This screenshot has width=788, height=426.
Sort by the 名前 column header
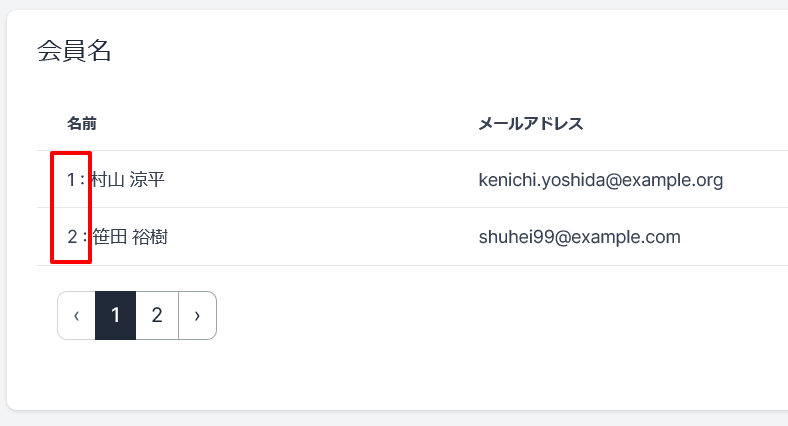click(82, 124)
